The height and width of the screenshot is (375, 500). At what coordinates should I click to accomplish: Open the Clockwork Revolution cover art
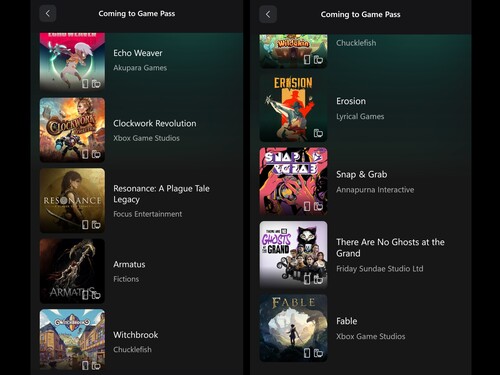pos(72,130)
